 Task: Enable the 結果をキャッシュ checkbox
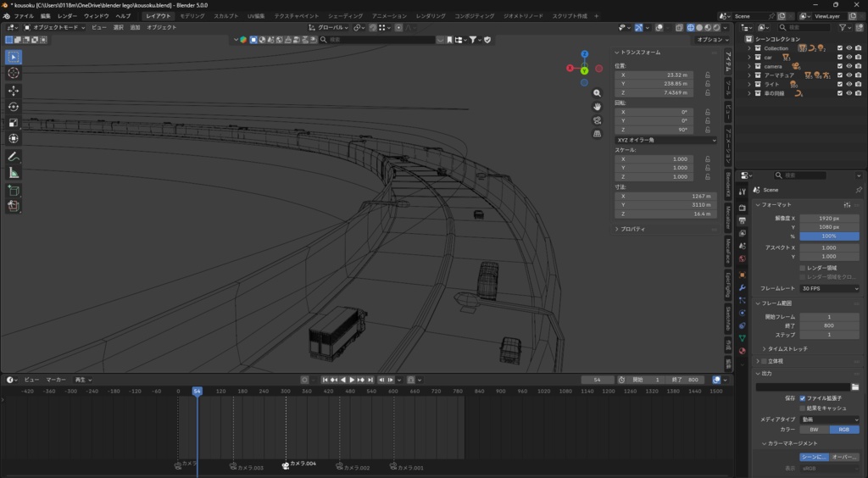(x=802, y=409)
